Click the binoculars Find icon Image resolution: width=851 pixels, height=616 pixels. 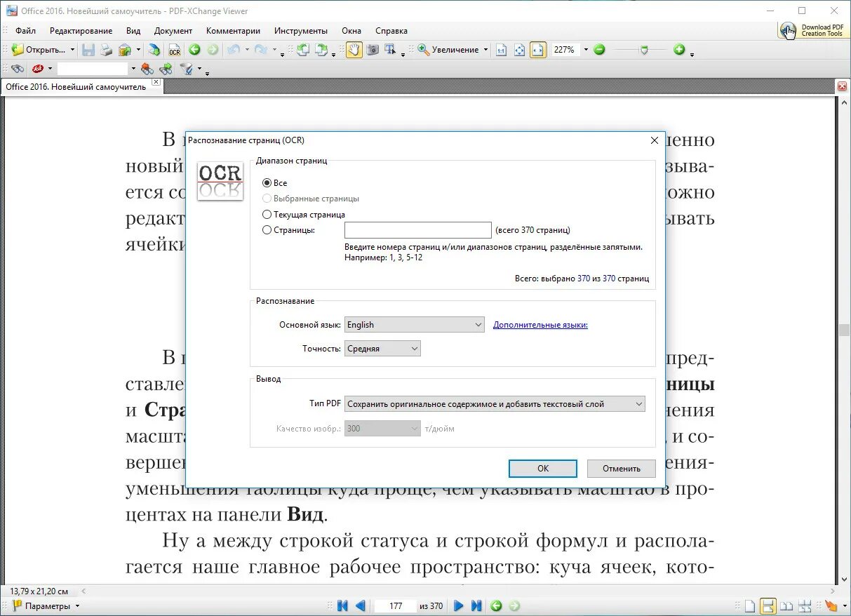click(18, 69)
